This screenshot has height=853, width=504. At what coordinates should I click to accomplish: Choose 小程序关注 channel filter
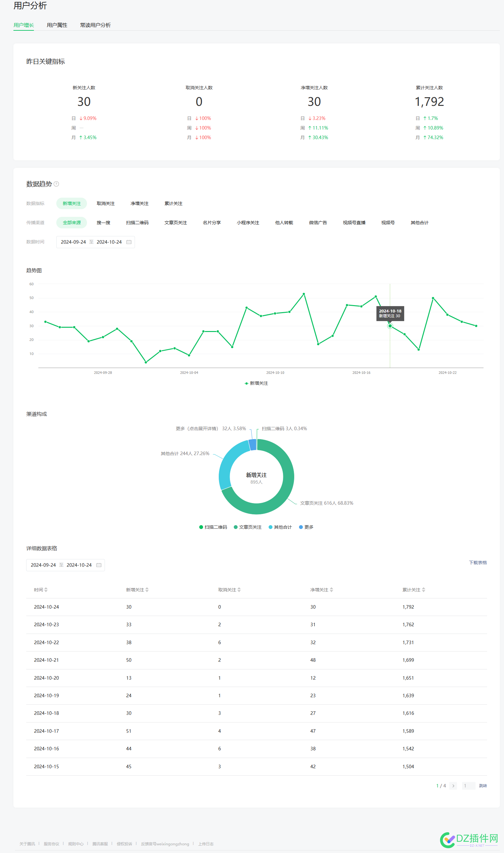tap(248, 222)
